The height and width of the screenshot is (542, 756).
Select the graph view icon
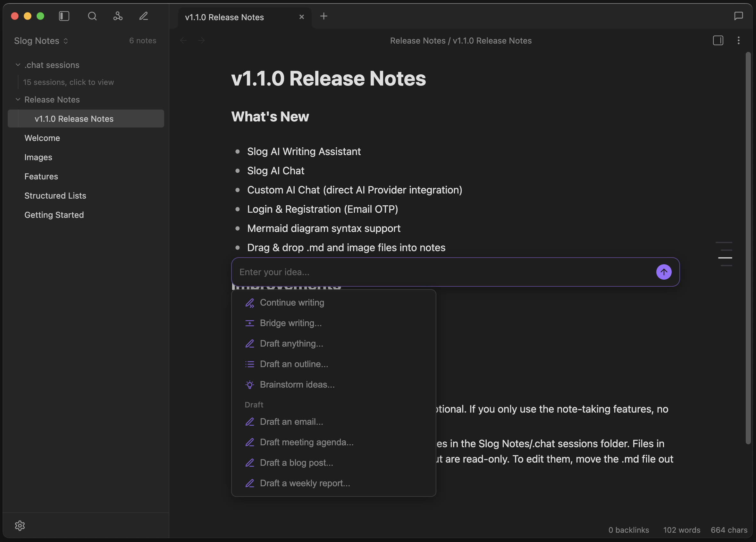click(118, 16)
